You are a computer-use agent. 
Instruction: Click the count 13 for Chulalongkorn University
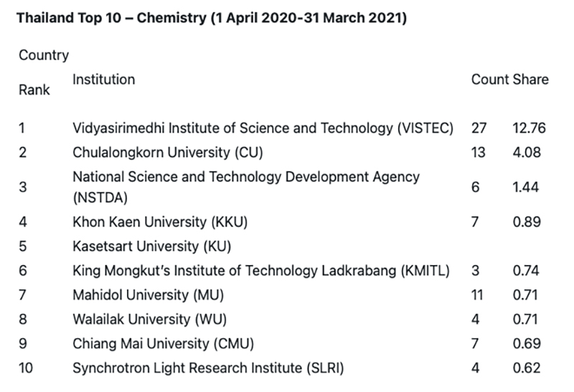pyautogui.click(x=478, y=152)
